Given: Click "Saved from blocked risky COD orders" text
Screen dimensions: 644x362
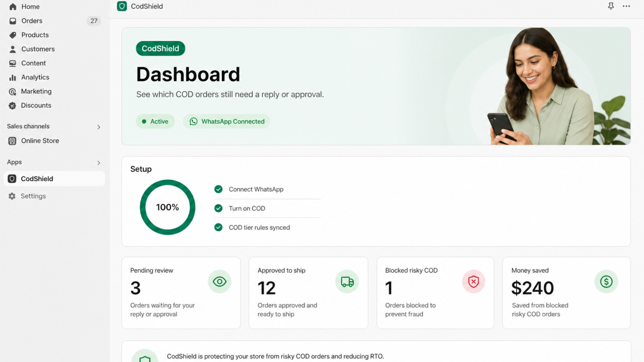Looking at the screenshot, I should tap(540, 310).
